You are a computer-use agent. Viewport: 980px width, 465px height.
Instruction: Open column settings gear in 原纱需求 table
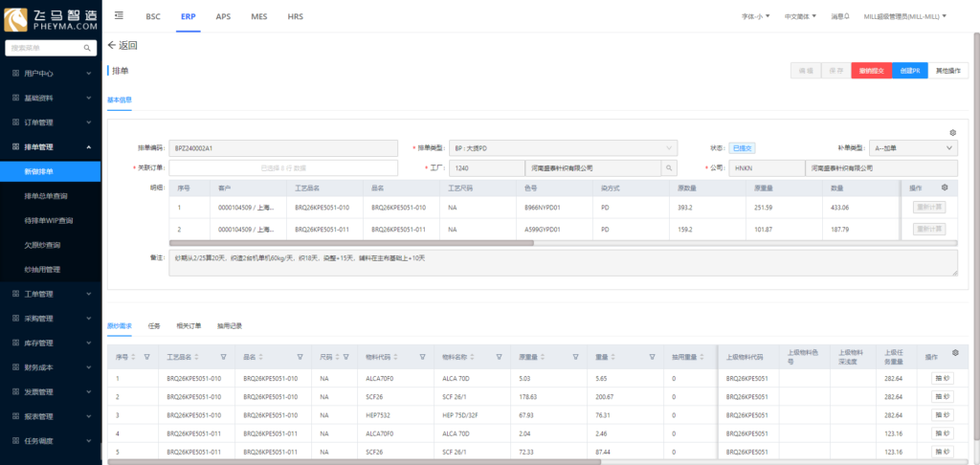point(953,354)
